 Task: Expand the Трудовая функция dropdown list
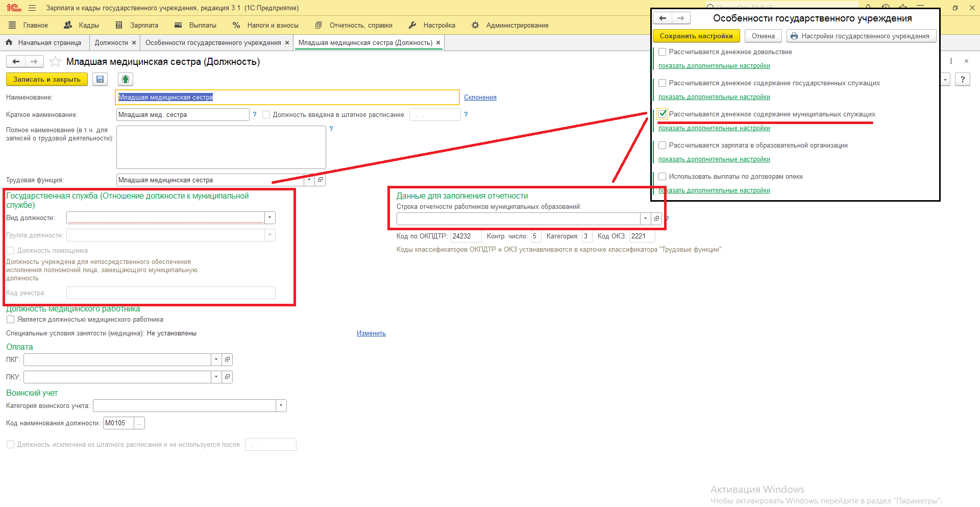pyautogui.click(x=309, y=180)
